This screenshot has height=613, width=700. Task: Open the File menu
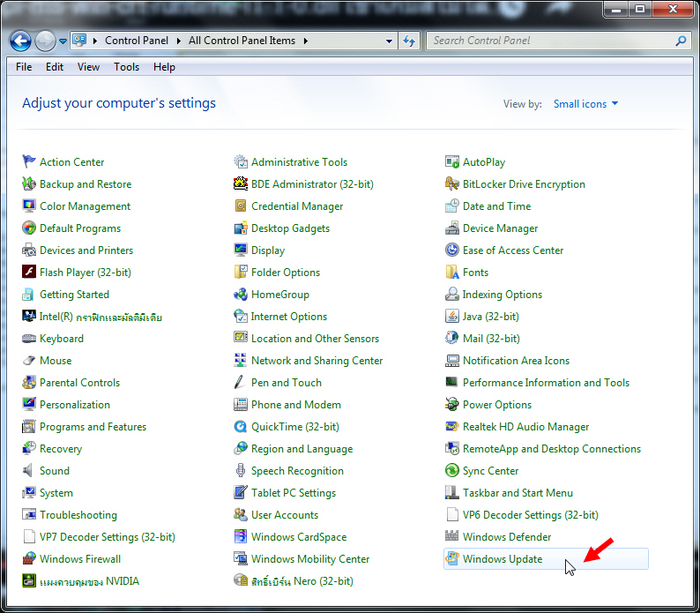click(24, 67)
